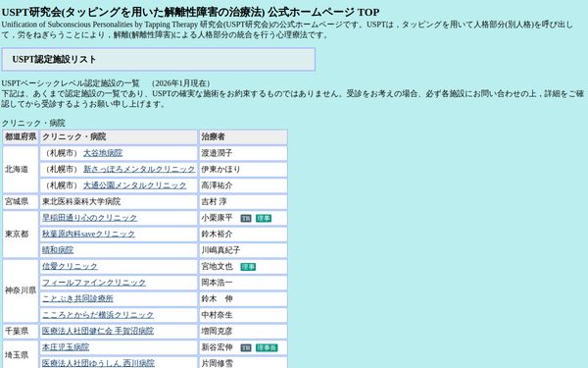Open the 大谷地病院 link
Image resolution: width=588 pixels, height=368 pixels.
point(103,153)
